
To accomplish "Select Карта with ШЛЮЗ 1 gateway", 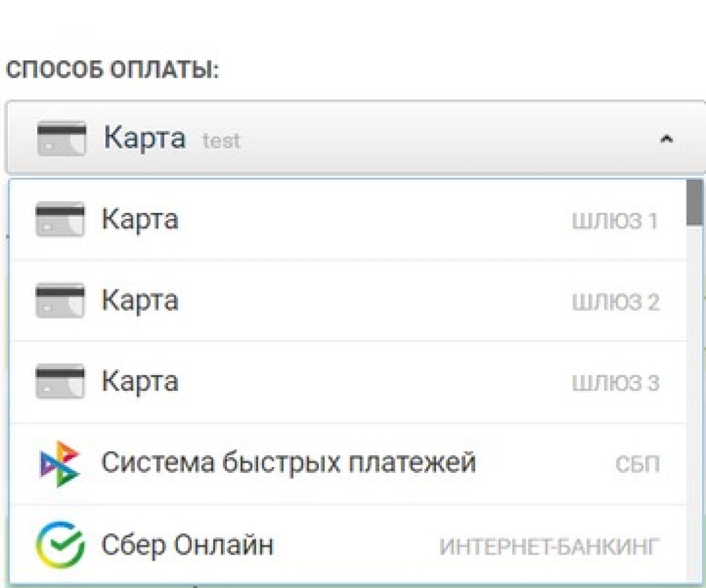I will (261, 219).
